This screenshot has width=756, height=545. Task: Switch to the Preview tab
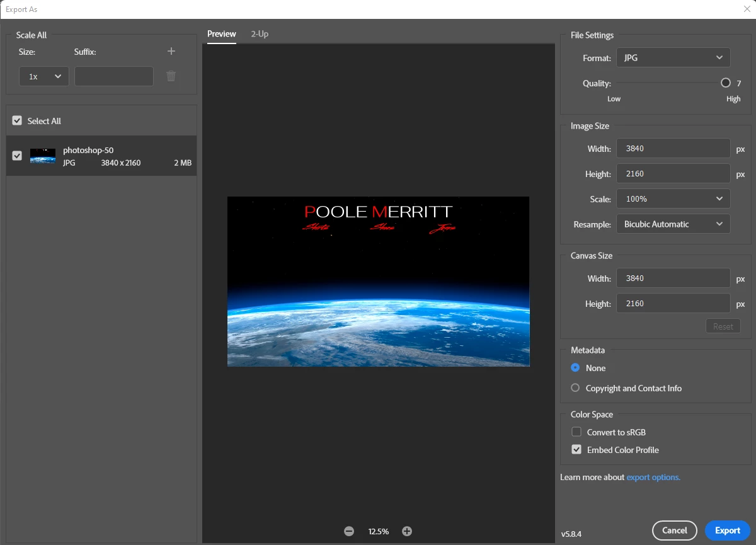[222, 34]
